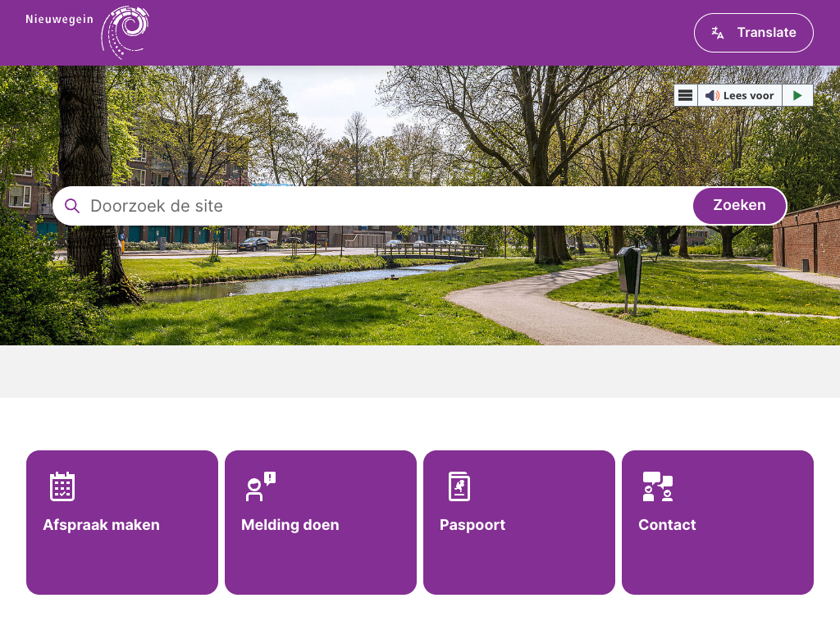Click the Nieuwegein swirl logo
Viewport: 840px width, 630px height.
[125, 33]
